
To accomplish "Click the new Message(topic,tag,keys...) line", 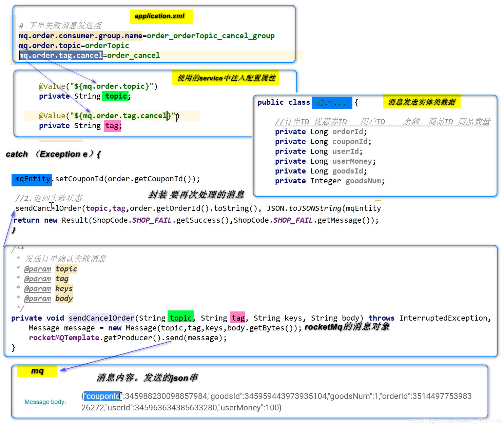I will (x=165, y=328).
